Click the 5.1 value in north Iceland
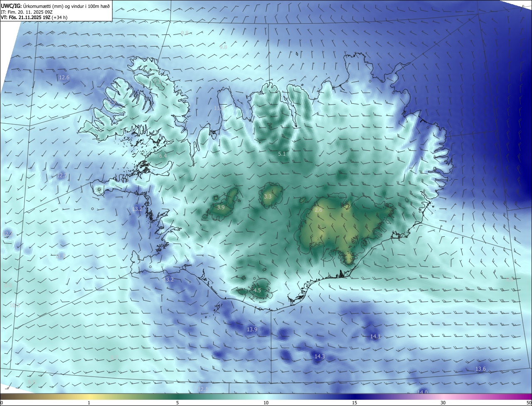 pos(282,154)
